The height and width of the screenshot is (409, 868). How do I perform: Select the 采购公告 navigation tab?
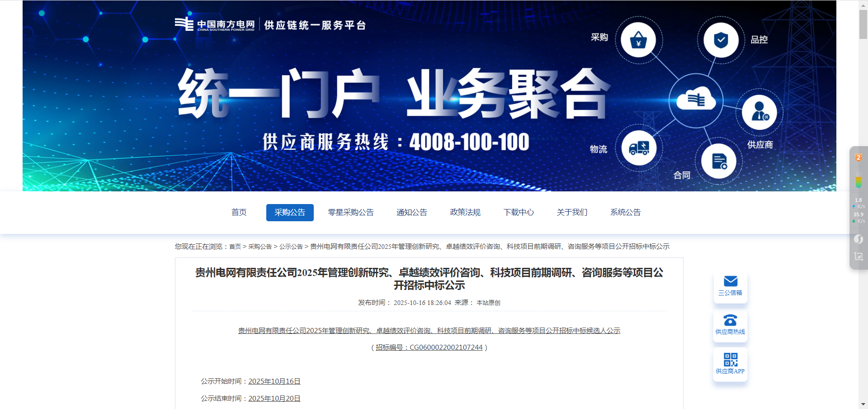[x=290, y=213]
